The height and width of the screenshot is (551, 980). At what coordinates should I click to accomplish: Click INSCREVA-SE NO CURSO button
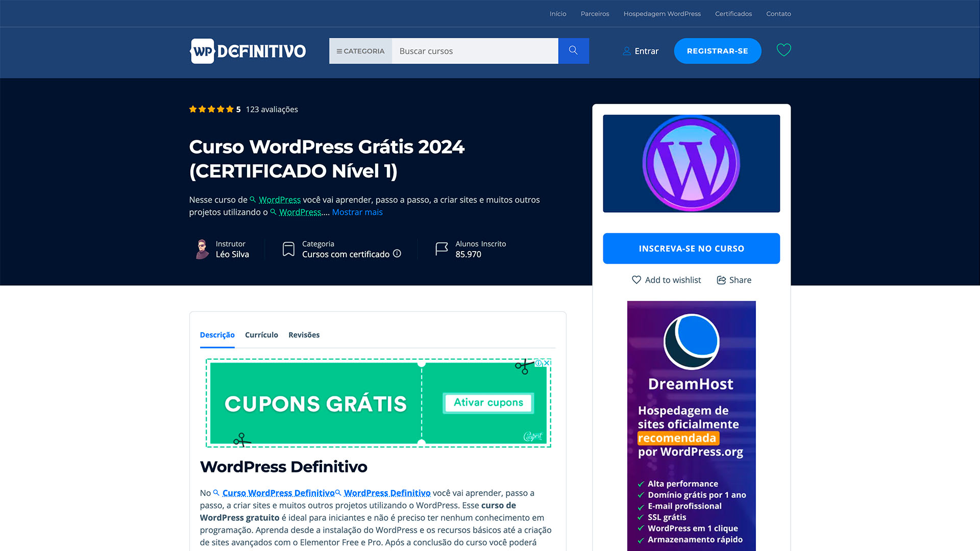pos(691,248)
